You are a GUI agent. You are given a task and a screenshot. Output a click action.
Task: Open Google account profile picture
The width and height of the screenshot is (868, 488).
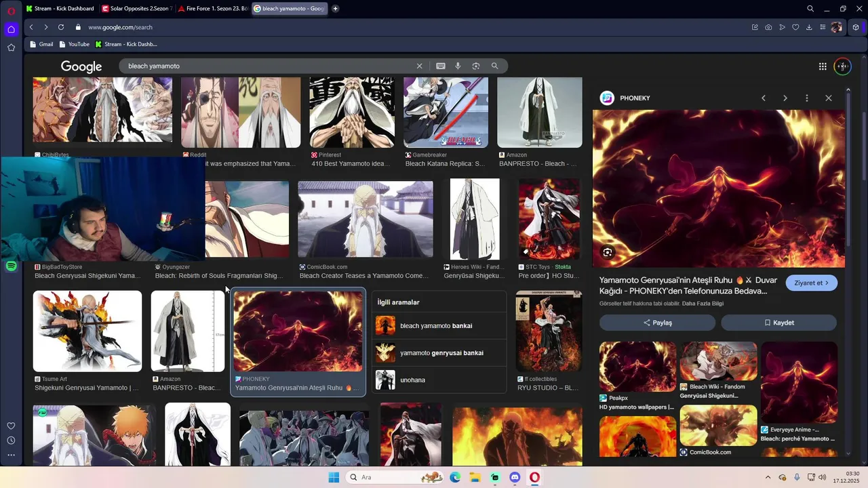coord(842,66)
